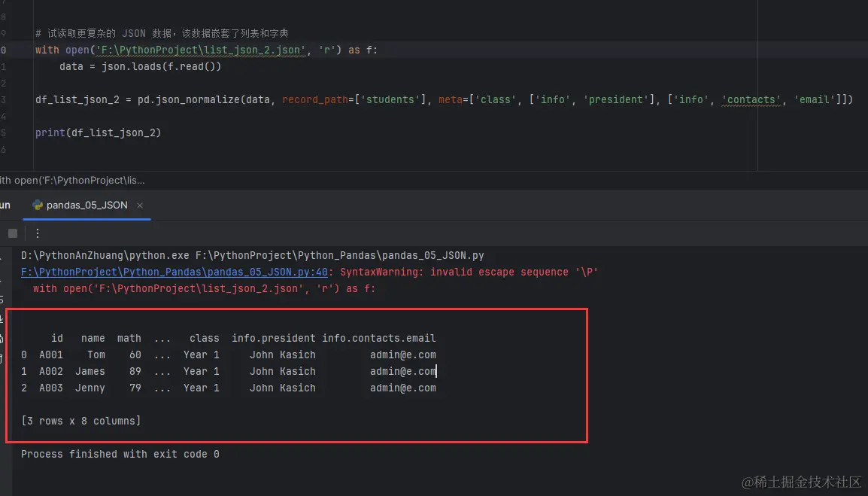Click 'df_list_json_2' variable at the assignment line

[77, 100]
